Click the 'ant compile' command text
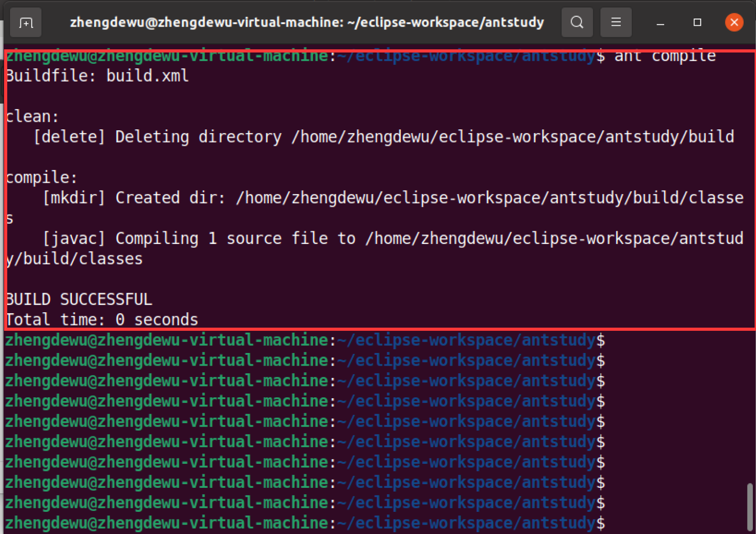The image size is (756, 534). pos(665,56)
